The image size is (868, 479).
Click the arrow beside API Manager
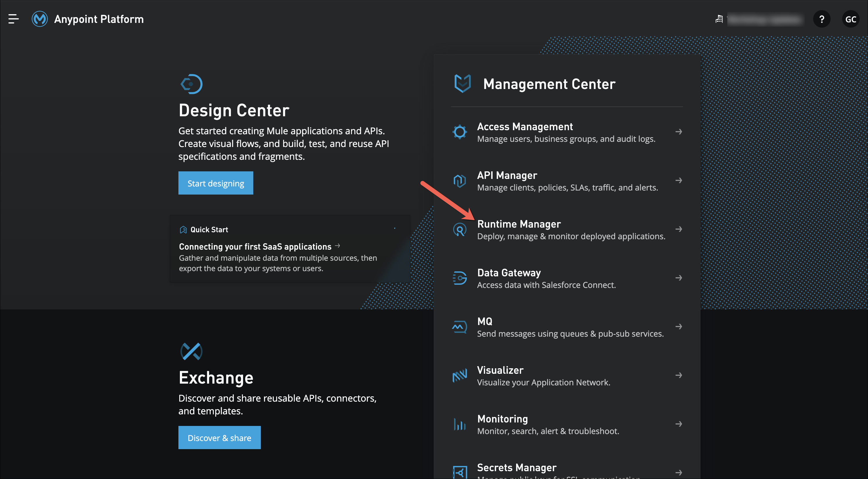tap(679, 181)
